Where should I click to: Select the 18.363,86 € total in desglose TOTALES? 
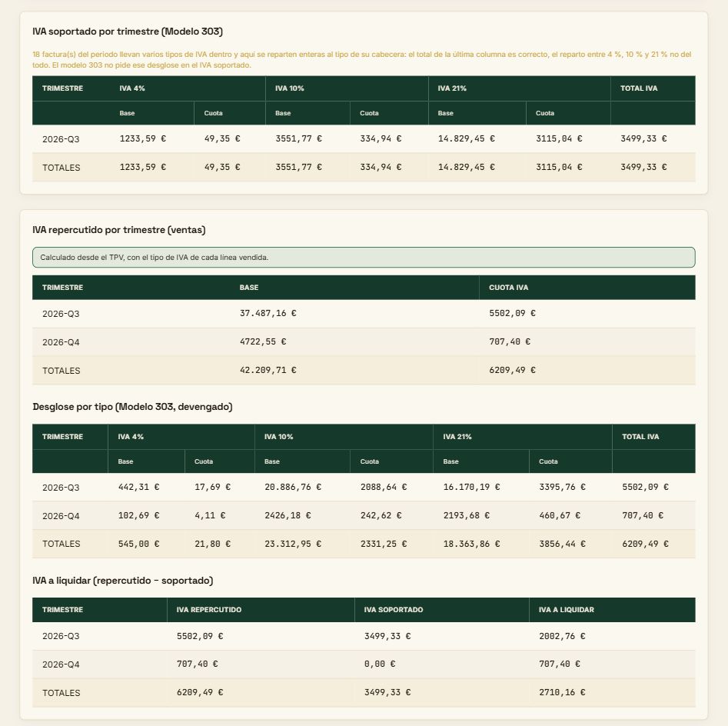point(471,544)
